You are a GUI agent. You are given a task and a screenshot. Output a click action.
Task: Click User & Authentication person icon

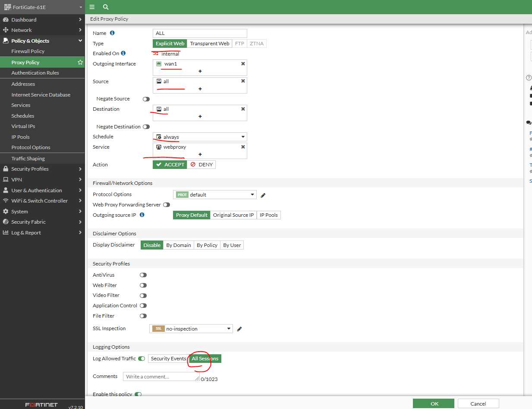[x=6, y=190]
